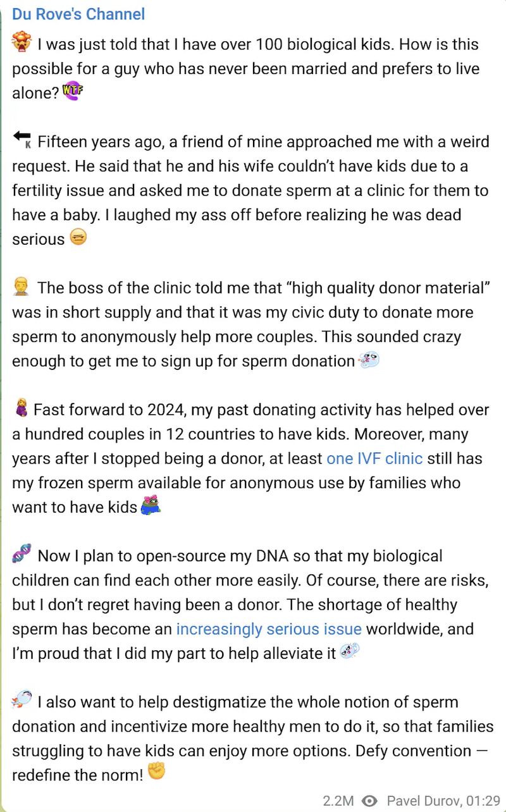Image resolution: width=506 pixels, height=812 pixels.
Task: Open the Du Rove's Channel title
Action: pos(78,14)
